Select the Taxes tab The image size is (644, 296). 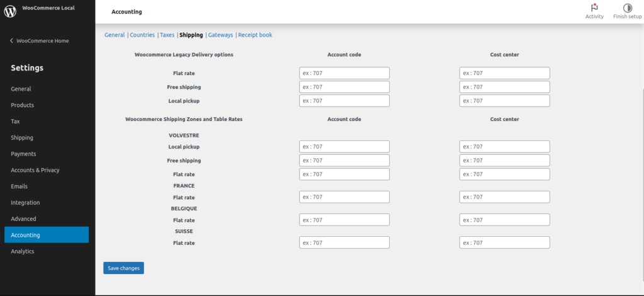[x=167, y=35]
